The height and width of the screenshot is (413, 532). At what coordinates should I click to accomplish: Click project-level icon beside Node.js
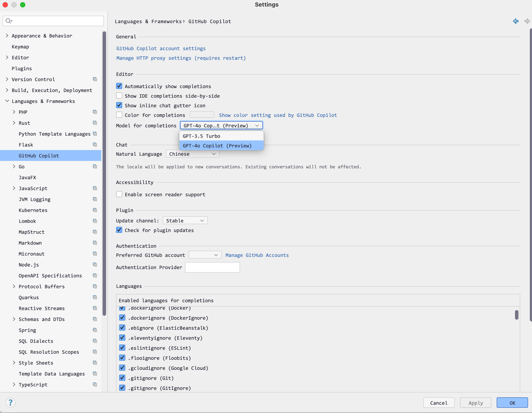(x=95, y=265)
